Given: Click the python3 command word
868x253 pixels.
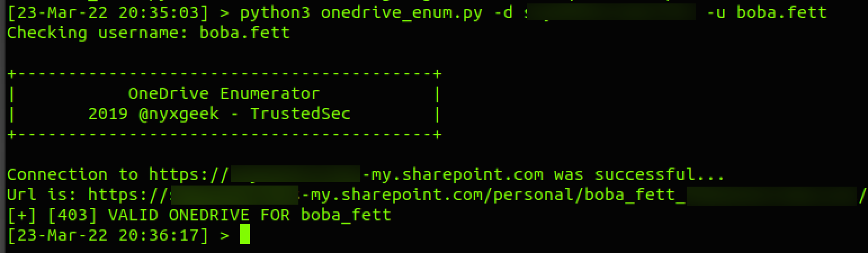Looking at the screenshot, I should pos(275,12).
